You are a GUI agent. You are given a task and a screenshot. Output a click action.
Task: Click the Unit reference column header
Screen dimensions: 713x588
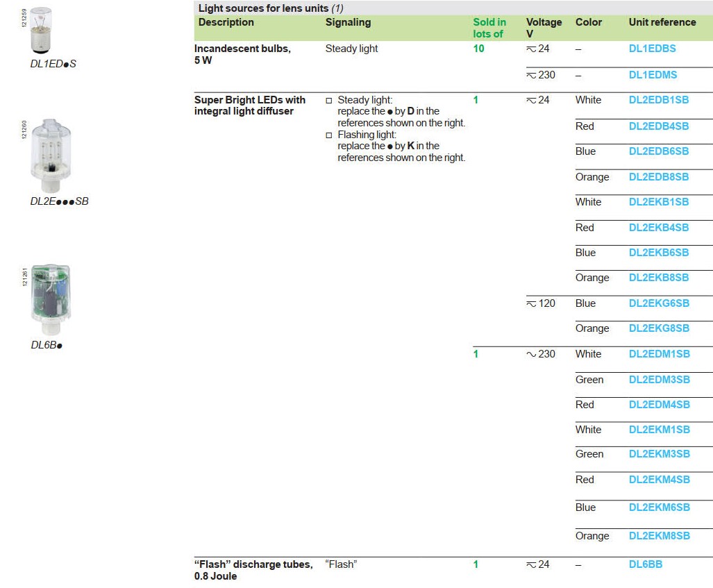pyautogui.click(x=662, y=22)
